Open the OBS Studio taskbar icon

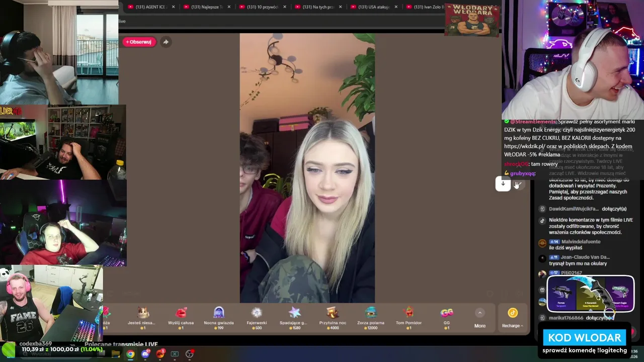click(x=190, y=354)
